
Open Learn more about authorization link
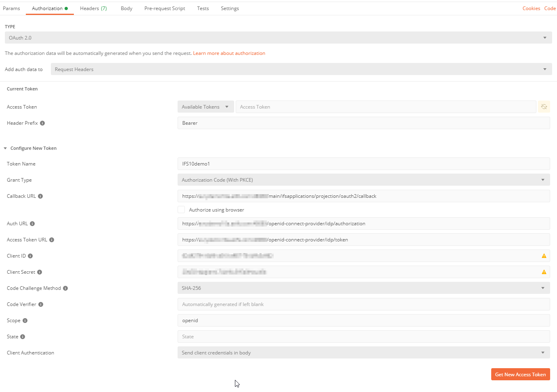click(229, 53)
